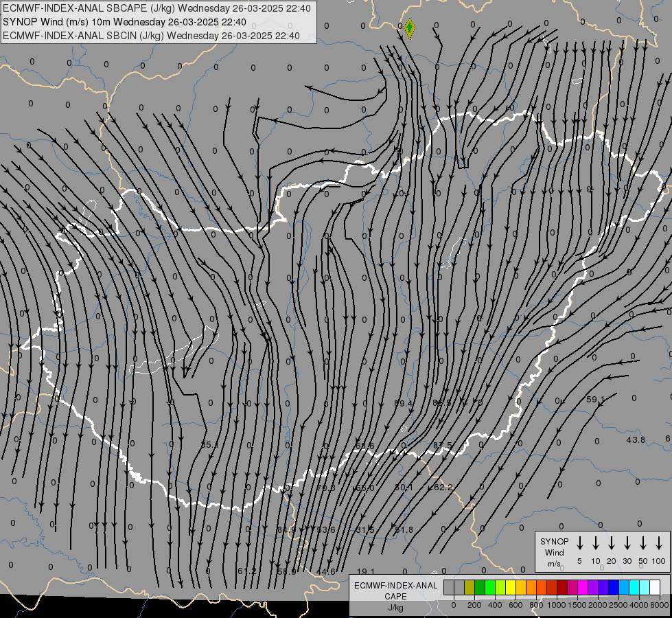Viewport: 672px width, 618px height.
Task: Click the 2000 tick on the CAPE scale
Action: coord(597,605)
